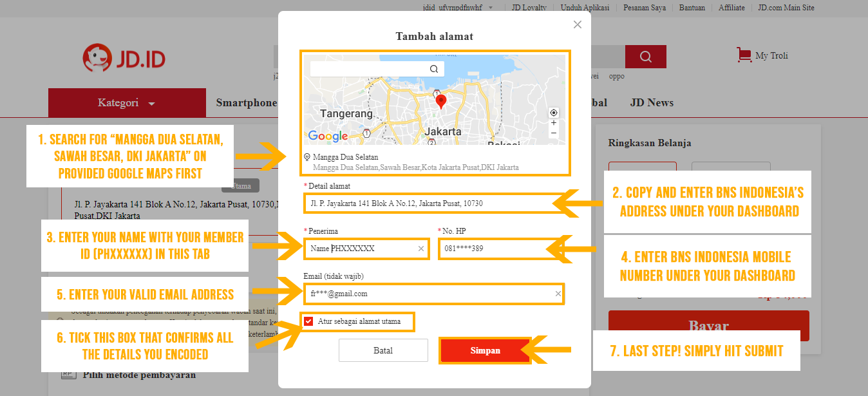The height and width of the screenshot is (396, 868).
Task: Click the Ringkasan Belanja heading
Action: (x=650, y=143)
